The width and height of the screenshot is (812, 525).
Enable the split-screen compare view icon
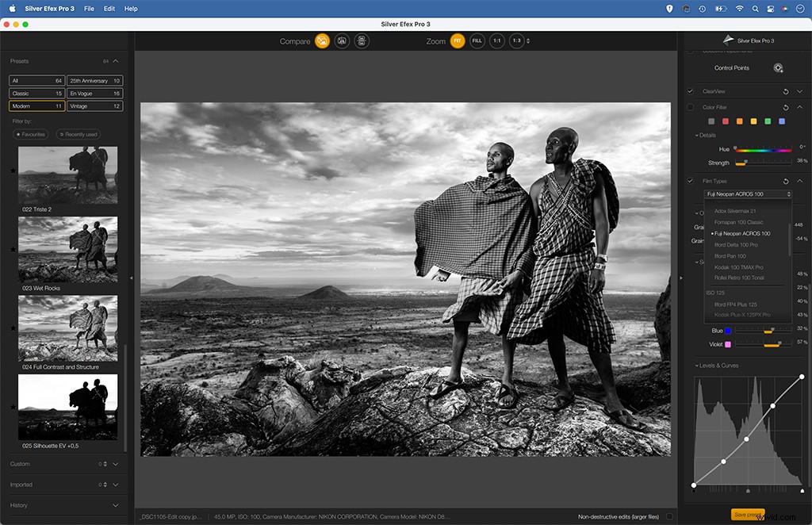[341, 40]
